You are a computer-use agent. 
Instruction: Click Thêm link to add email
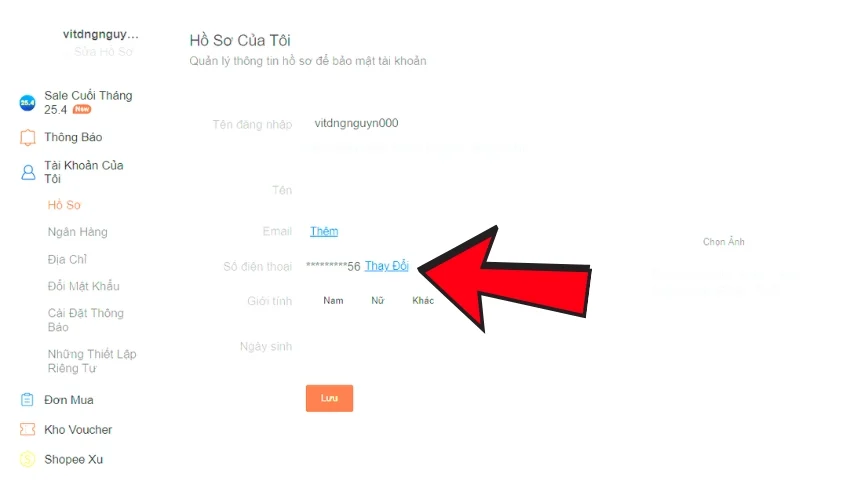coord(324,231)
